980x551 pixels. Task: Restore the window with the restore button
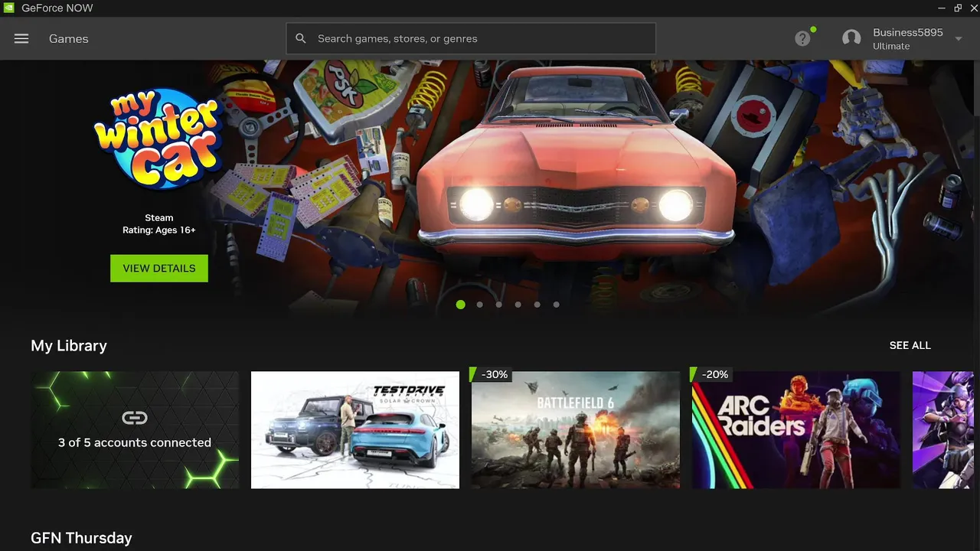(958, 8)
